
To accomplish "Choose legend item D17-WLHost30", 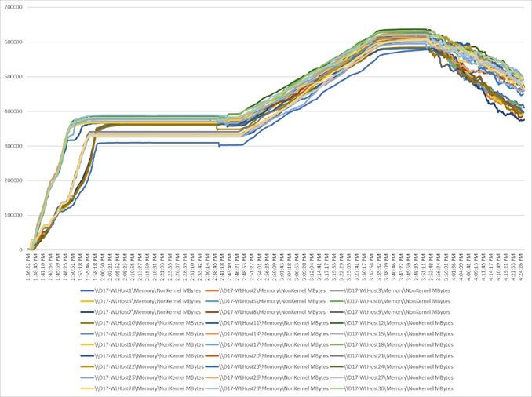I will coord(392,388).
